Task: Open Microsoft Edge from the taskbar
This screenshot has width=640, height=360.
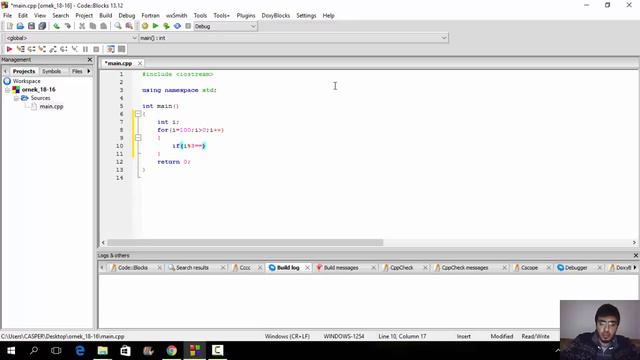Action: (x=80, y=351)
